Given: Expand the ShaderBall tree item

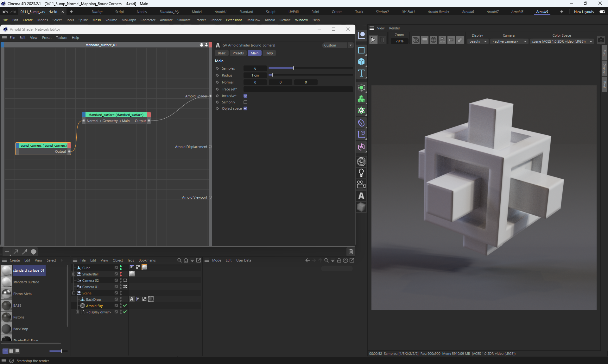Looking at the screenshot, I should [74, 274].
